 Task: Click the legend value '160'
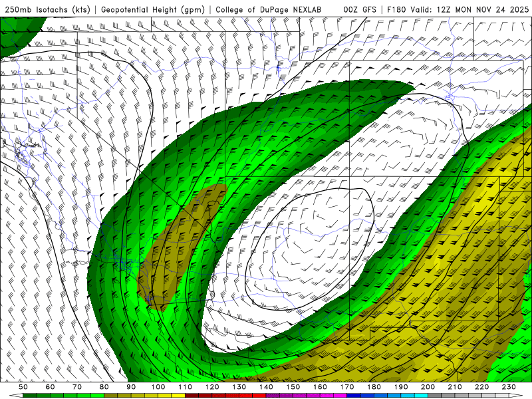click(320, 387)
